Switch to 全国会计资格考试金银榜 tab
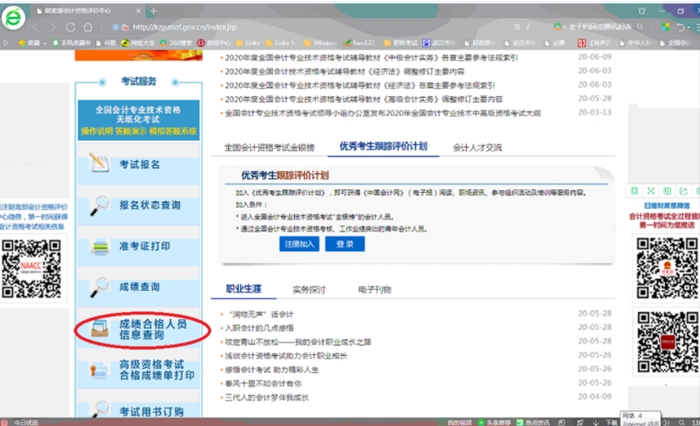 click(269, 147)
